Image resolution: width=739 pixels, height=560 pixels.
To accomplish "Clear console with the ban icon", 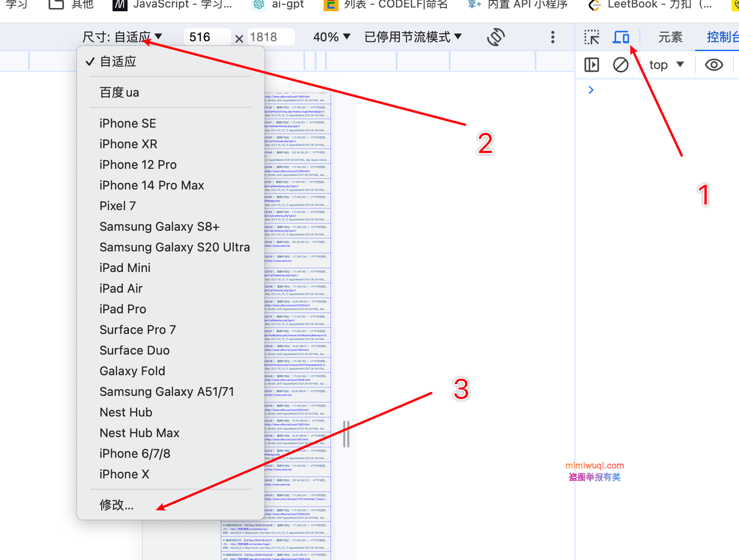I will point(621,65).
